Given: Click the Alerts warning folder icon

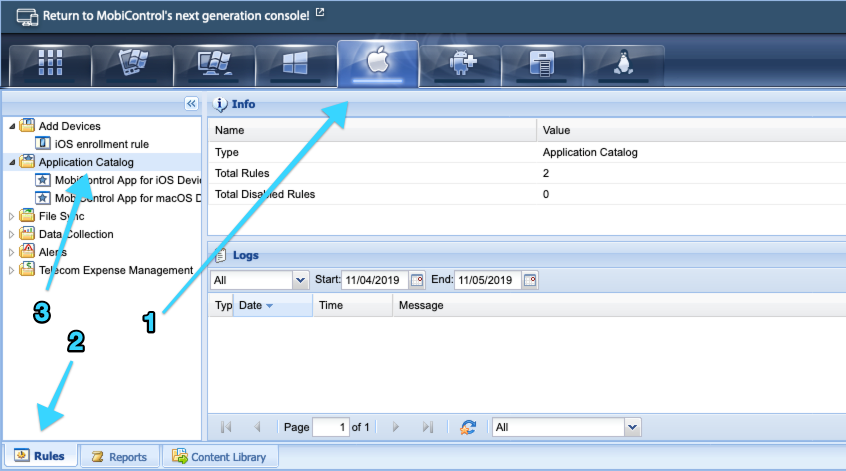Looking at the screenshot, I should coord(27,251).
